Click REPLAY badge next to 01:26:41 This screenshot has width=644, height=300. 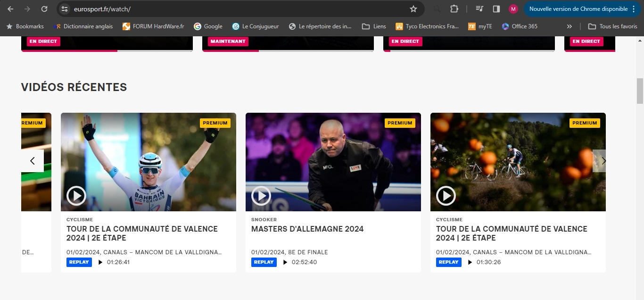79,262
